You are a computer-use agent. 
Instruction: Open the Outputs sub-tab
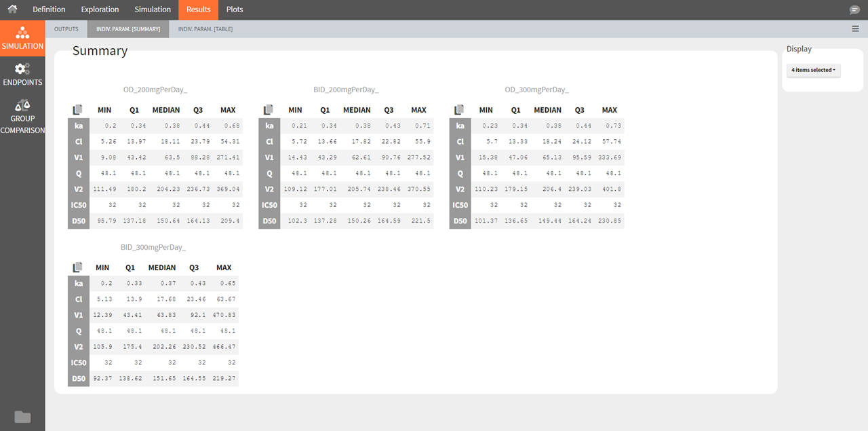coord(66,29)
